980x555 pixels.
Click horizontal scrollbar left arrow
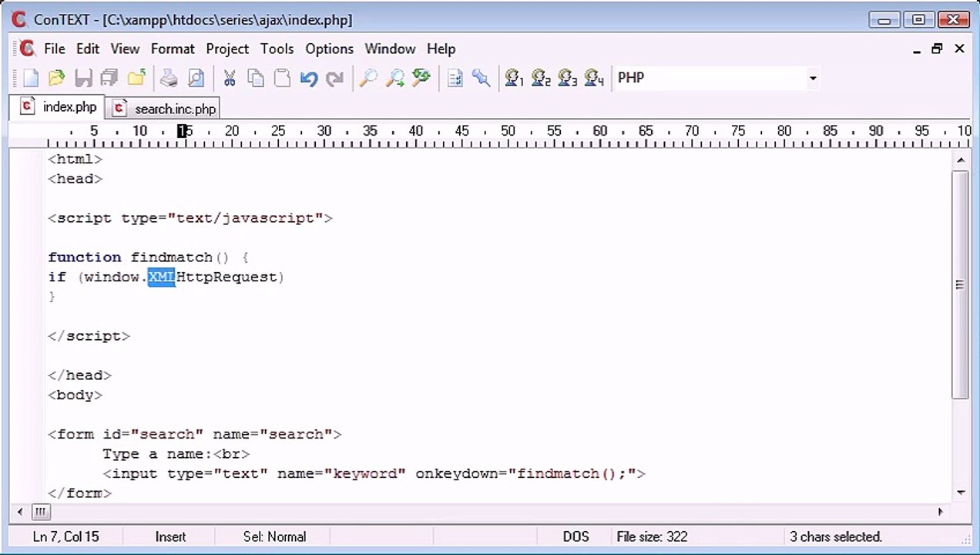pos(20,511)
